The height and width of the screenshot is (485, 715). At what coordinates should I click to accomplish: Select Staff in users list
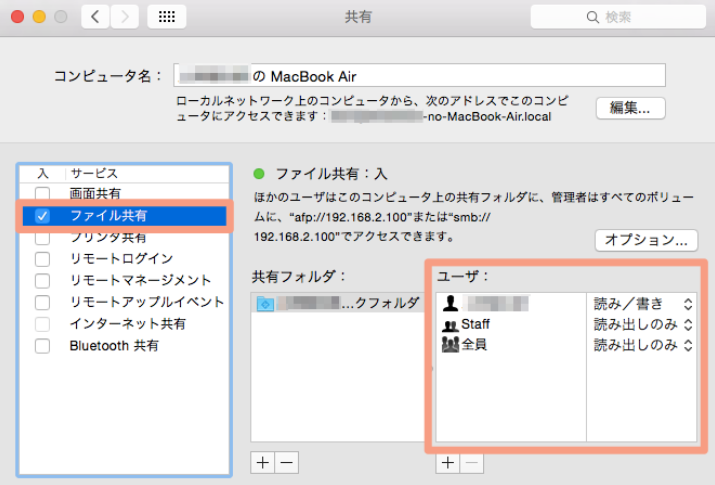coord(475,324)
